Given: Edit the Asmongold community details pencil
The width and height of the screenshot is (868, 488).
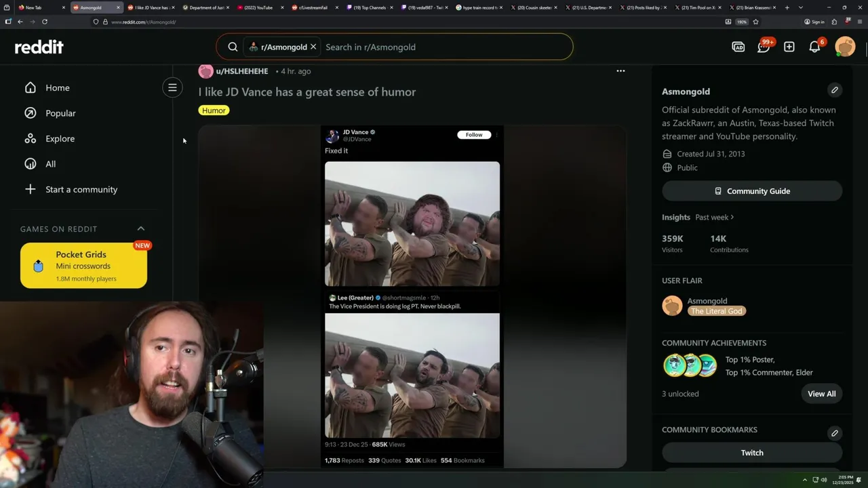Looking at the screenshot, I should [835, 90].
